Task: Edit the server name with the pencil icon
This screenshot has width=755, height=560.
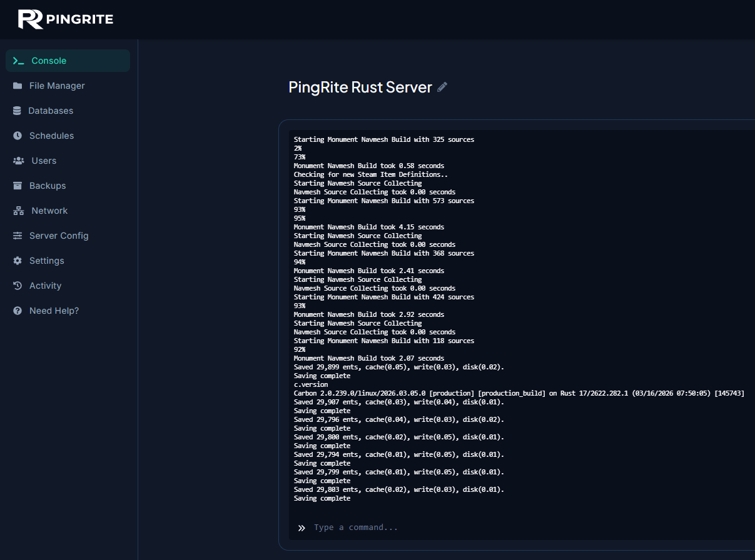Action: click(442, 87)
